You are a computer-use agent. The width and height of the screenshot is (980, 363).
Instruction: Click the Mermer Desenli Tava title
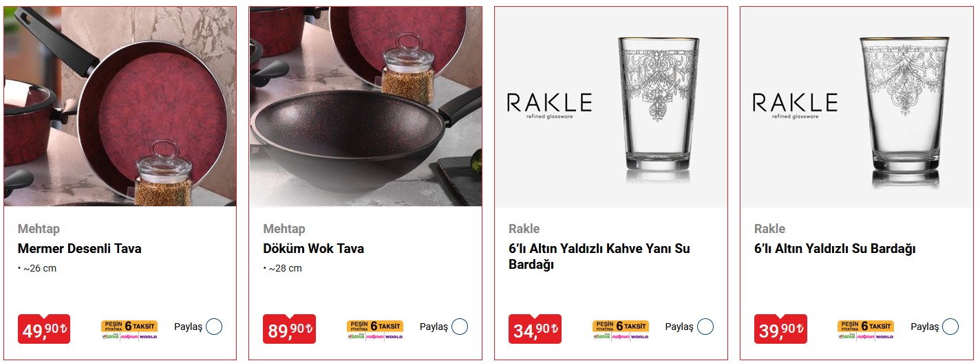(80, 249)
